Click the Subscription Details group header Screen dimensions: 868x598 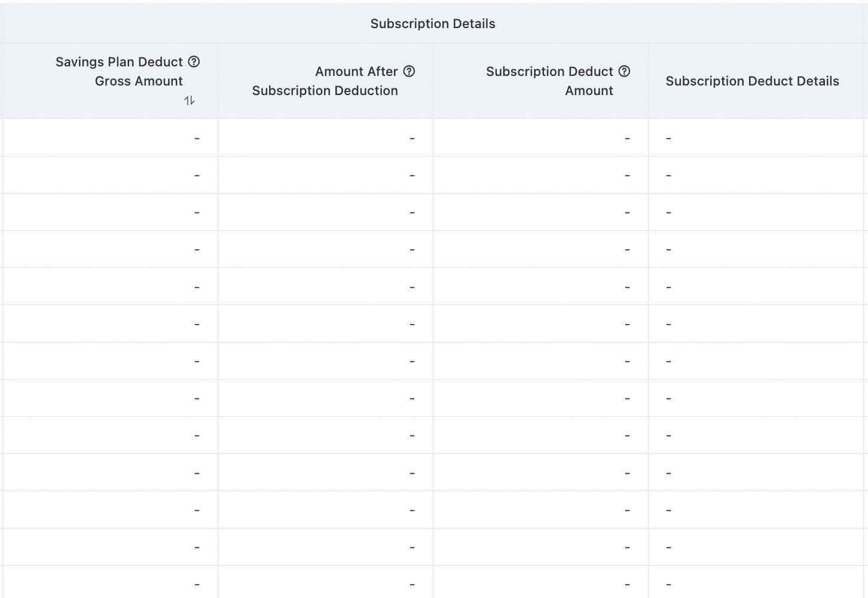click(433, 24)
